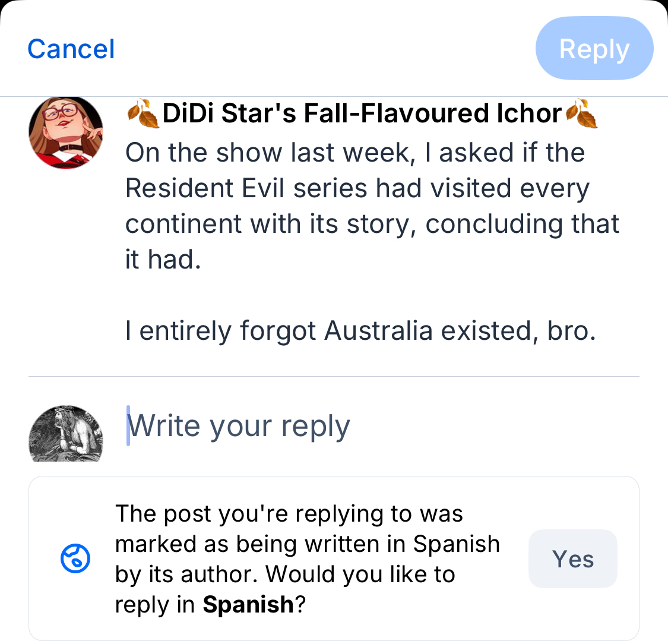This screenshot has height=644, width=668.
Task: Click the word "Australia" in the post
Action: [378, 330]
